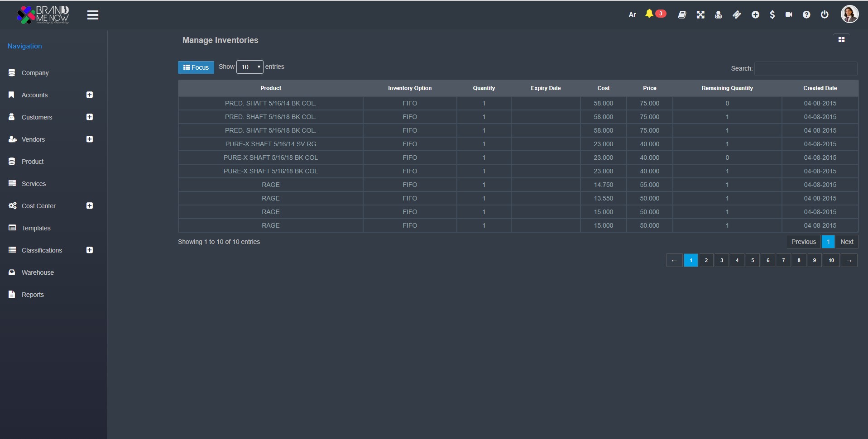
Task: Toggle the grid view icon
Action: (841, 40)
